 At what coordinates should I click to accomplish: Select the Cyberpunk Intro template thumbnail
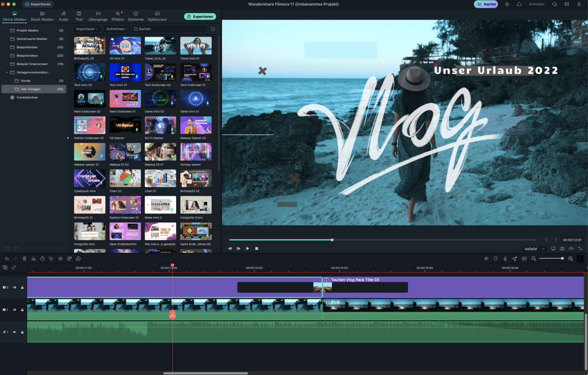coord(89,178)
